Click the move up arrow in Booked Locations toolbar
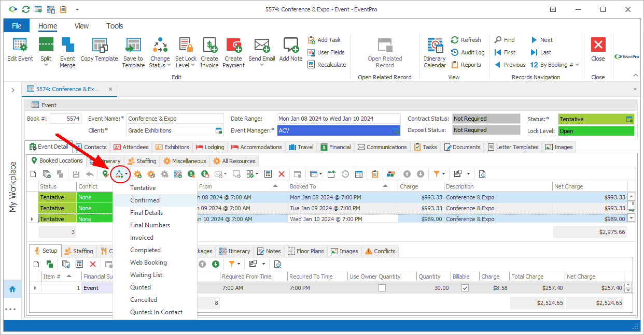The height and width of the screenshot is (335, 644). pos(407,174)
